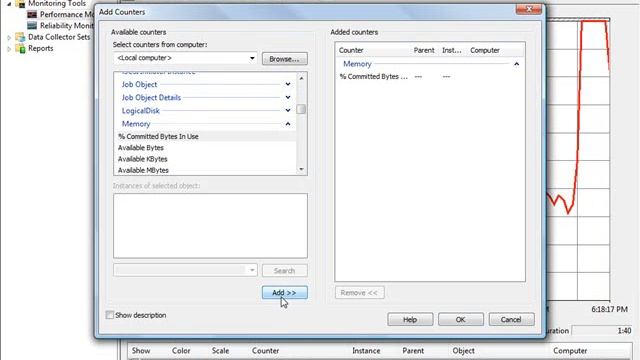The height and width of the screenshot is (360, 640).
Task: Select the Available KBytes counter
Action: [x=205, y=159]
